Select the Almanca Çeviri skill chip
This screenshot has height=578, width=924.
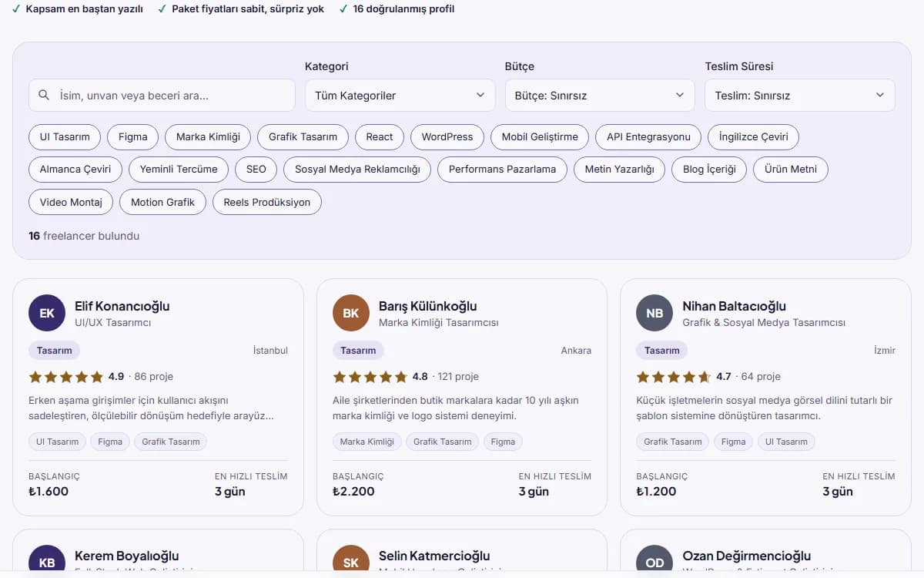(75, 170)
